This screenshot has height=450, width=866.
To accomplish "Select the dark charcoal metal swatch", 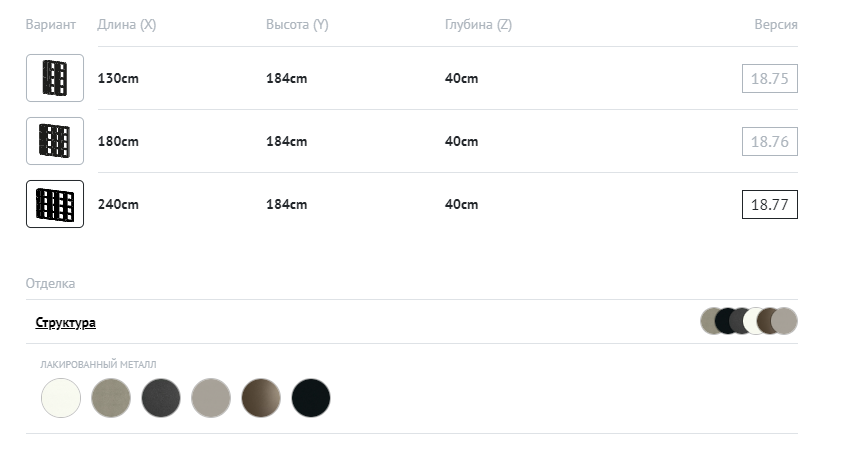I will pos(161,398).
